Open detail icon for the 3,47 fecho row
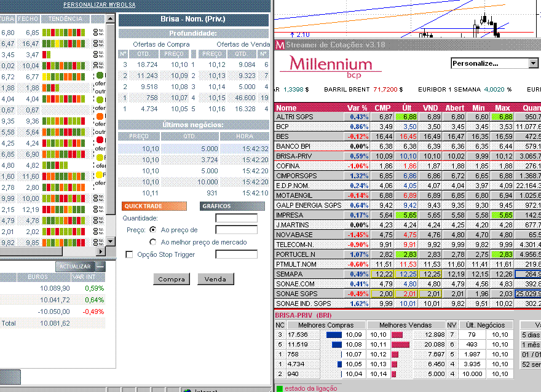541x392 pixels. tap(98, 55)
